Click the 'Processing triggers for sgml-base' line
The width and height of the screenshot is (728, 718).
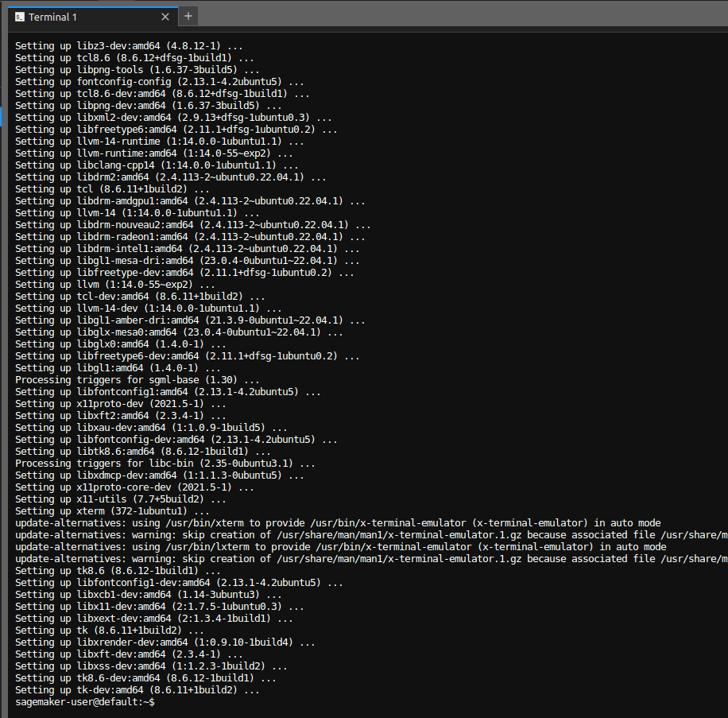pyautogui.click(x=137, y=379)
